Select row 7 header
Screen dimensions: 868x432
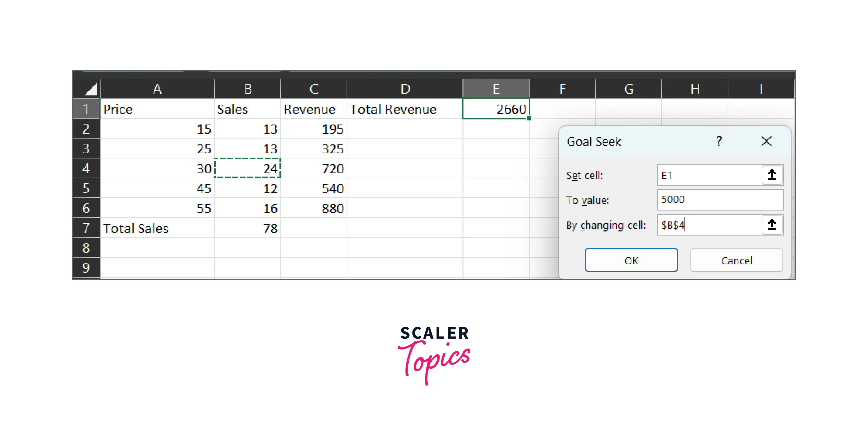point(86,228)
